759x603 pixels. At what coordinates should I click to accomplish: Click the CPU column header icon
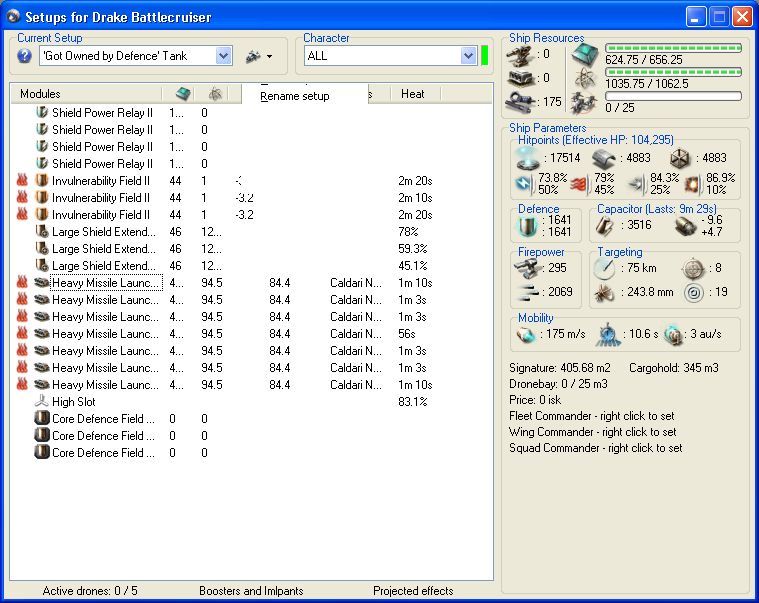pos(182,94)
